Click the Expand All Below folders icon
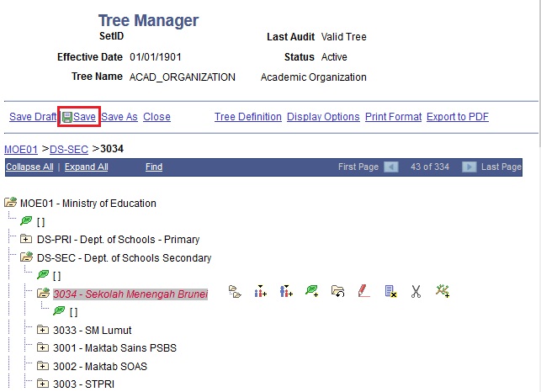This screenshot has height=392, width=541. click(x=235, y=292)
